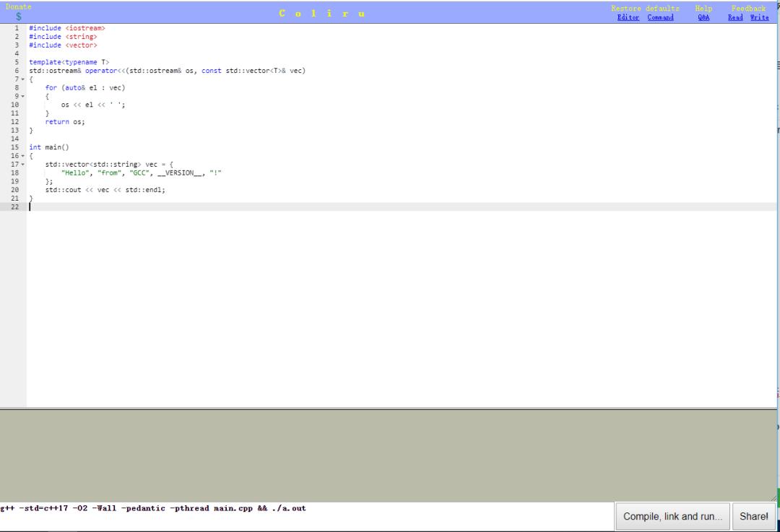Click the 'Donate' label

[18, 6]
